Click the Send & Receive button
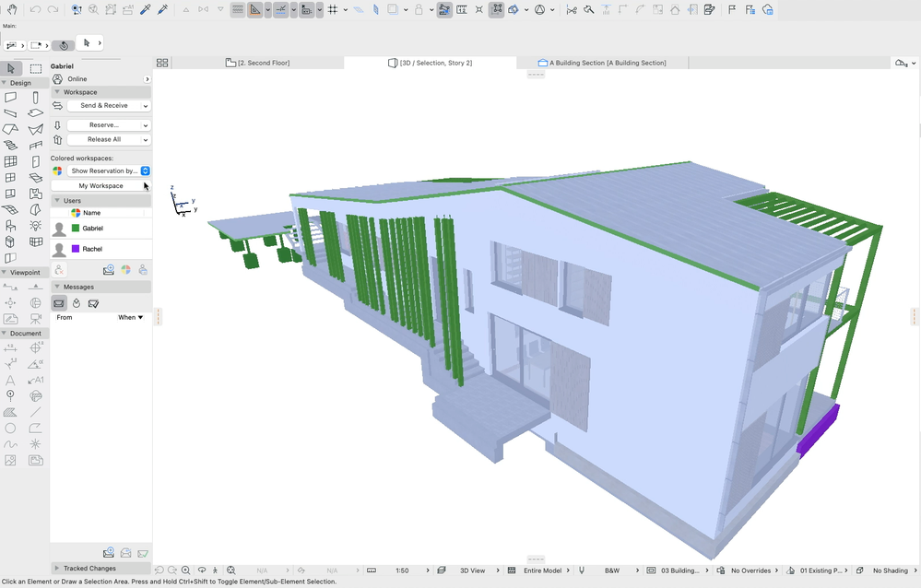 pyautogui.click(x=104, y=106)
